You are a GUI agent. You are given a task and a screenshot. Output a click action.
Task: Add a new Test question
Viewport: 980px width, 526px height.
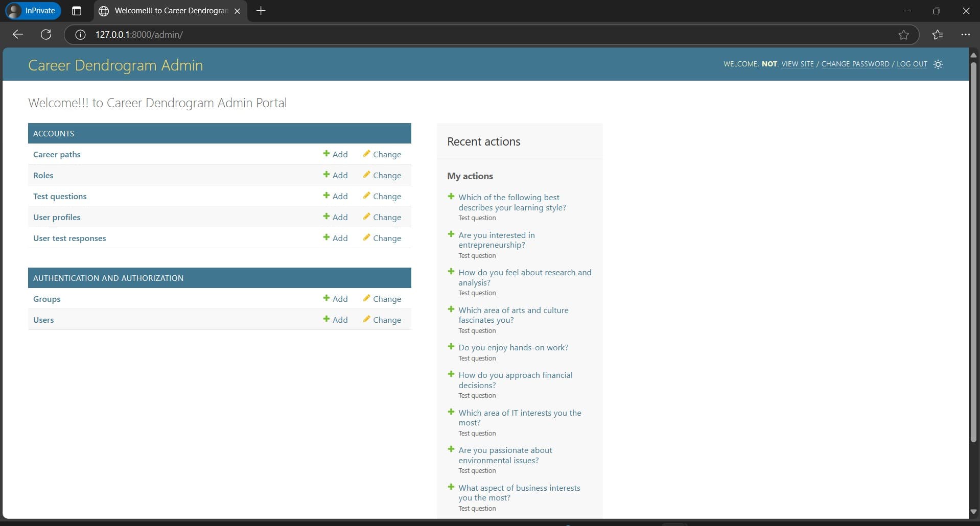point(335,196)
